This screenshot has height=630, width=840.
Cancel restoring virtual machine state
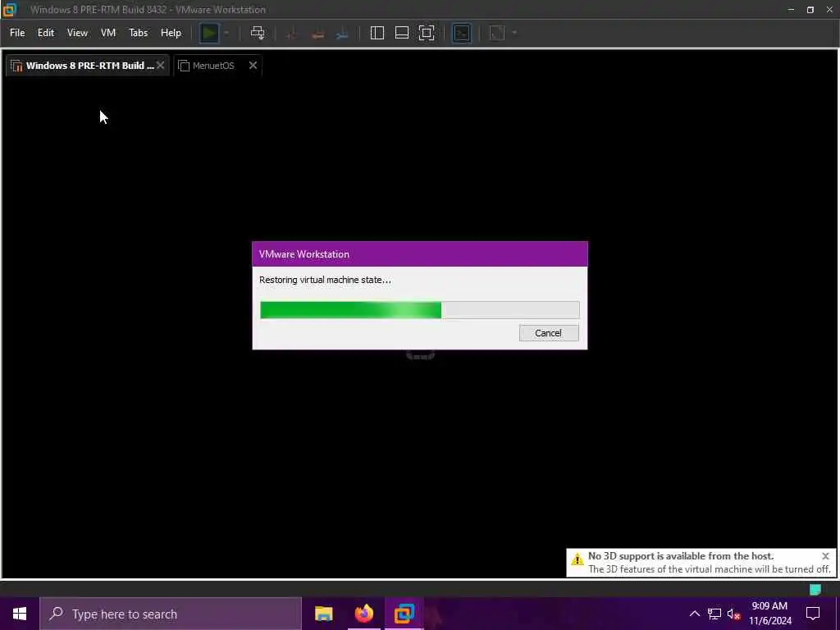click(x=549, y=333)
